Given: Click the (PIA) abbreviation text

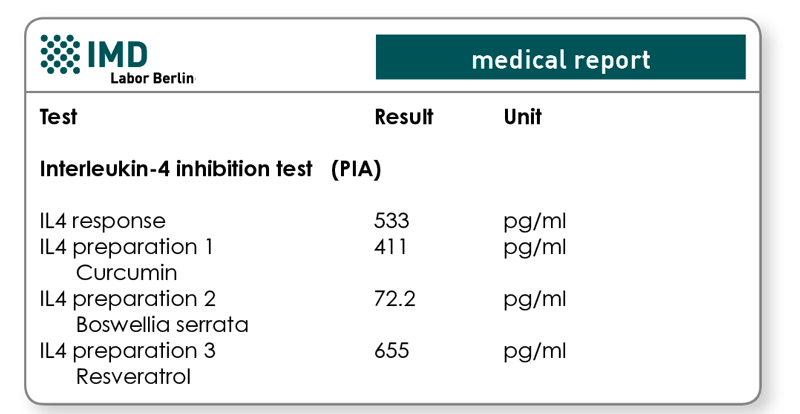Looking at the screenshot, I should 356,169.
